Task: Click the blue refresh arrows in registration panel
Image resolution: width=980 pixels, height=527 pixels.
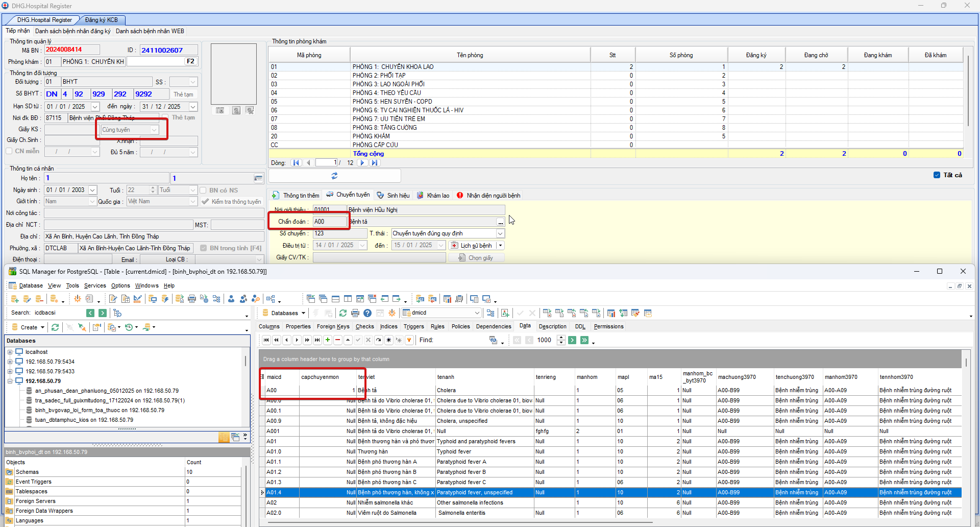Action: [334, 176]
